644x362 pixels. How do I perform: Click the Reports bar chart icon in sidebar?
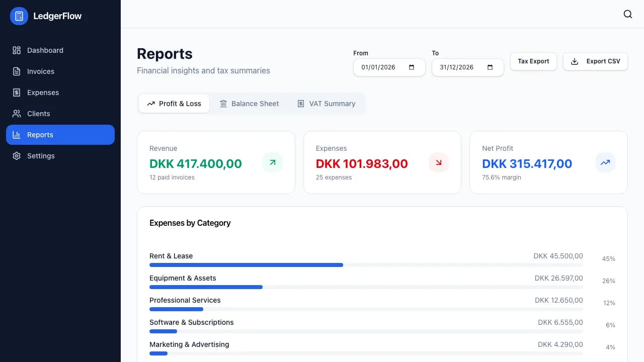[x=17, y=135]
